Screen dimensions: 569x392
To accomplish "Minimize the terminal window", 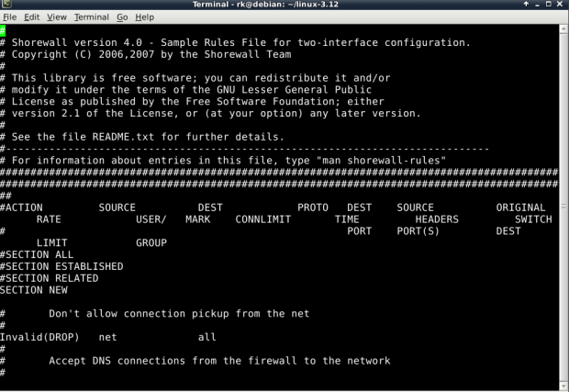I will pos(537,4).
